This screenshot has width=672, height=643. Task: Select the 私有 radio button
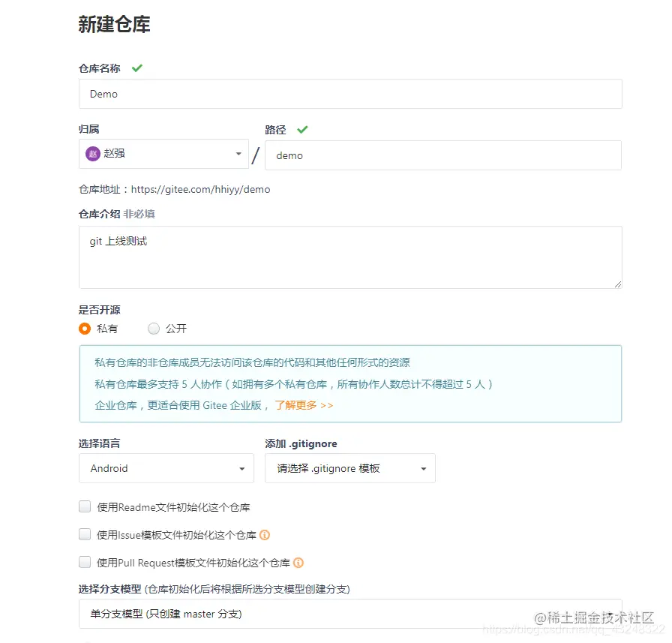[x=85, y=329]
